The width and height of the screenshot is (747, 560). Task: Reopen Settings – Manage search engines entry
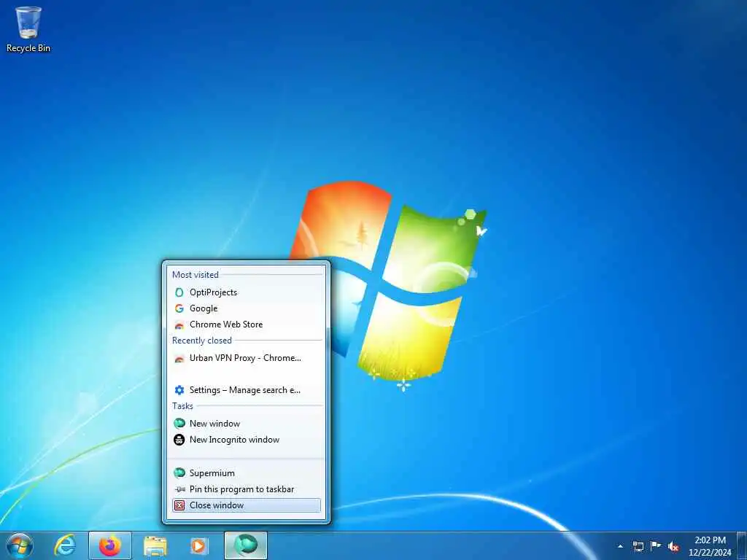pyautogui.click(x=247, y=391)
